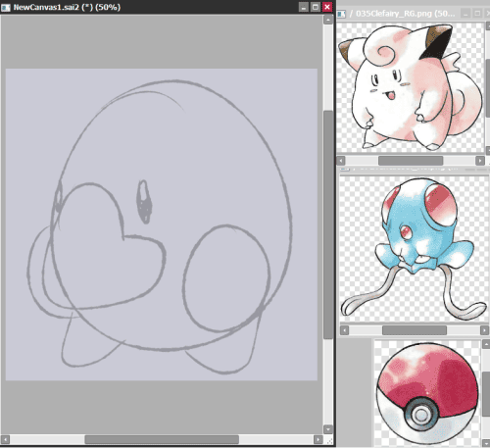The width and height of the screenshot is (490, 448).
Task: Click the 035Clefairy_RG.png title text
Action: pyautogui.click(x=405, y=14)
